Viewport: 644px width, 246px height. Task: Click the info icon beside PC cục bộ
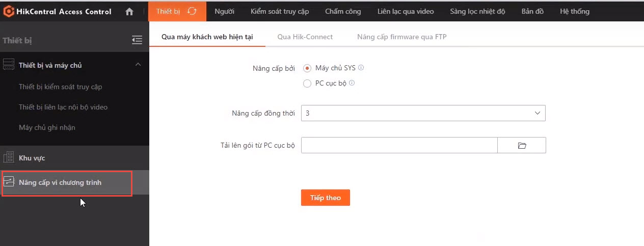click(x=352, y=83)
